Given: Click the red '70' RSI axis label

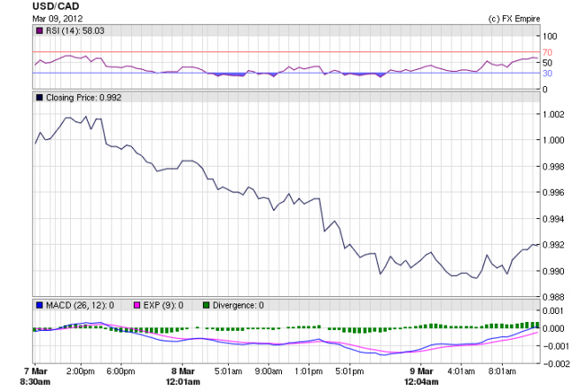Looking at the screenshot, I should click(x=547, y=52).
